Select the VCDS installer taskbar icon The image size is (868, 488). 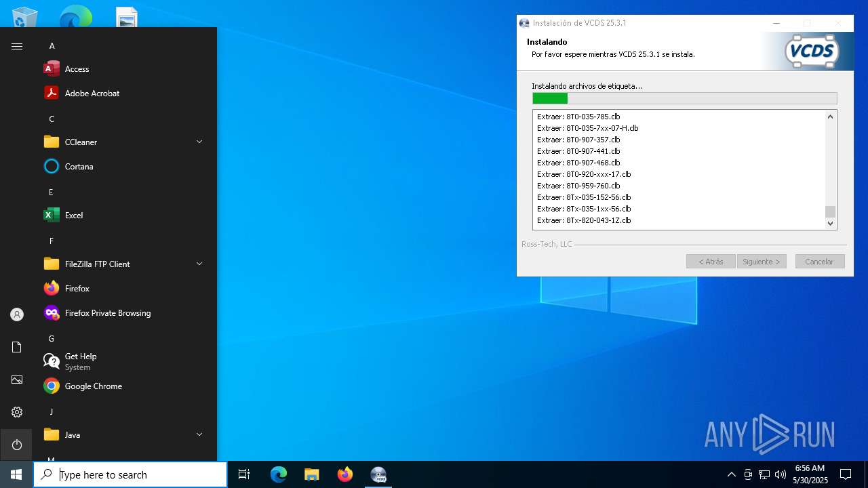tap(378, 474)
